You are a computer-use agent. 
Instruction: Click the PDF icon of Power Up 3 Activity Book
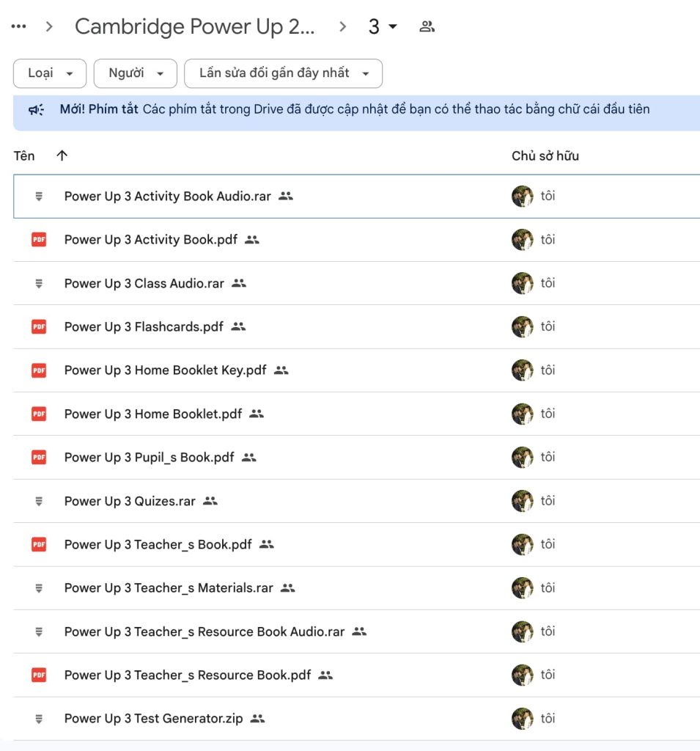(39, 239)
